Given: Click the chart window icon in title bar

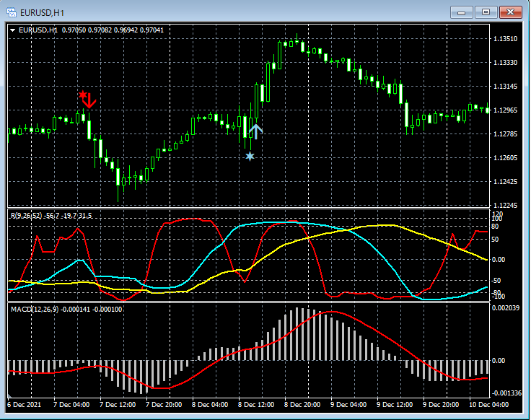Looking at the screenshot, I should click(12, 11).
